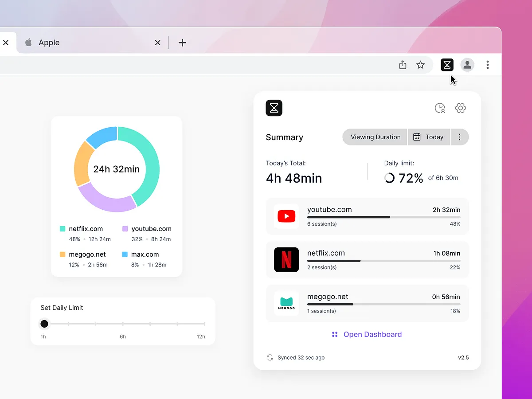Open a new browser tab with the plus button
The image size is (532, 399).
tap(182, 42)
